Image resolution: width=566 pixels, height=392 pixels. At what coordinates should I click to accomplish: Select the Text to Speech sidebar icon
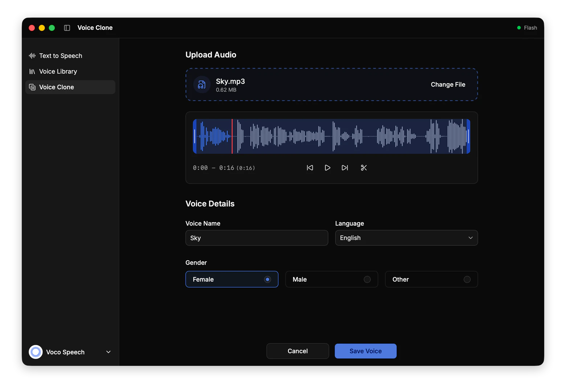click(x=32, y=56)
